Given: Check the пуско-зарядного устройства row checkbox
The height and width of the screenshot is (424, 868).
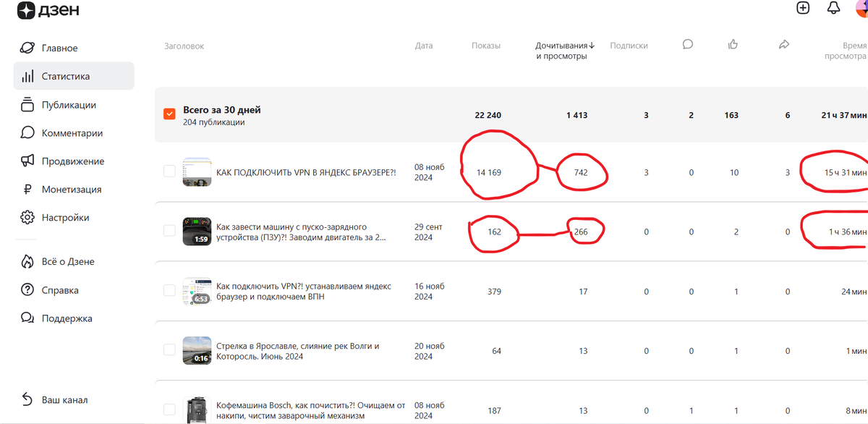Looking at the screenshot, I should pyautogui.click(x=169, y=231).
